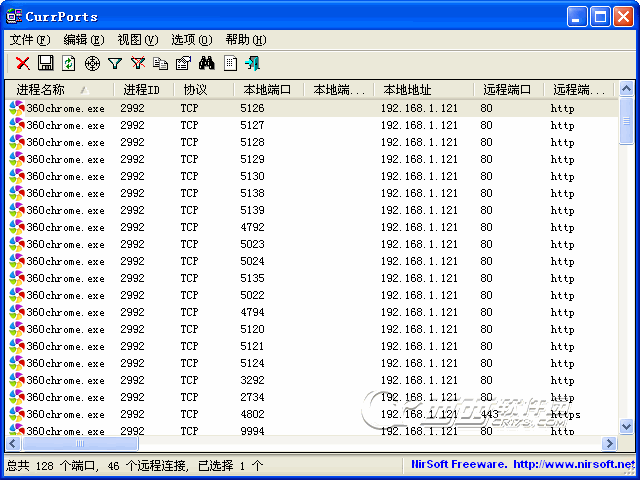
Task: Click the exit door icon in toolbar
Action: point(252,63)
